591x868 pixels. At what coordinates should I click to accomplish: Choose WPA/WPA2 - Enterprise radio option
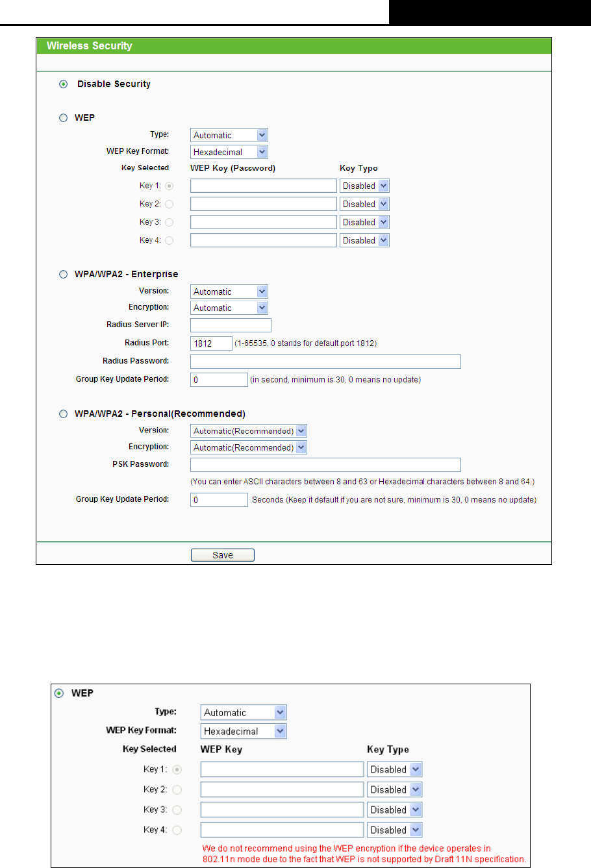point(63,275)
